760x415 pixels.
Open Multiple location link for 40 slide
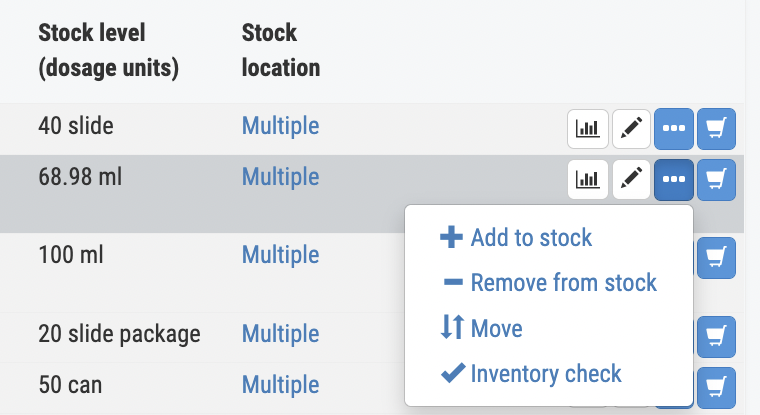pyautogui.click(x=280, y=126)
